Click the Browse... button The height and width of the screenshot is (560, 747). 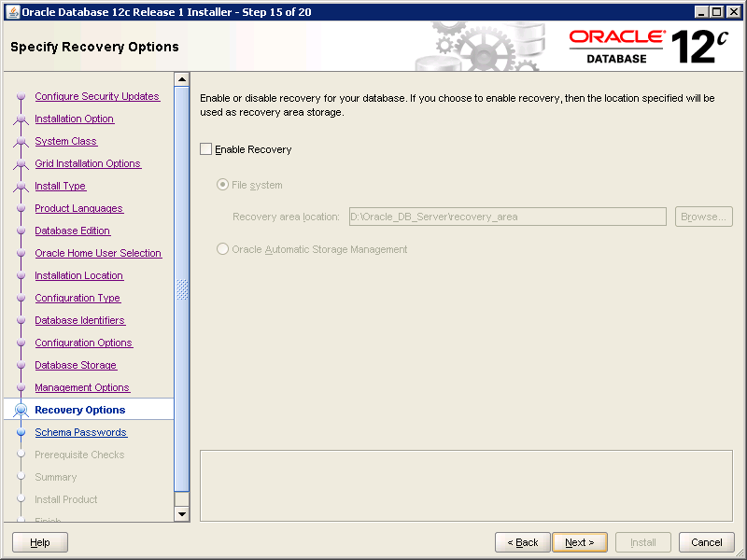click(x=704, y=217)
